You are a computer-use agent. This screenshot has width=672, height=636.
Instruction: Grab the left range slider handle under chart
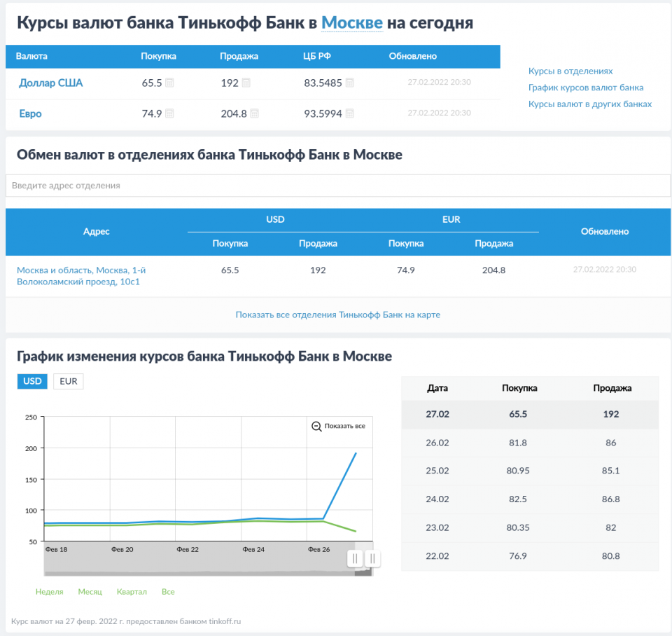pos(355,558)
